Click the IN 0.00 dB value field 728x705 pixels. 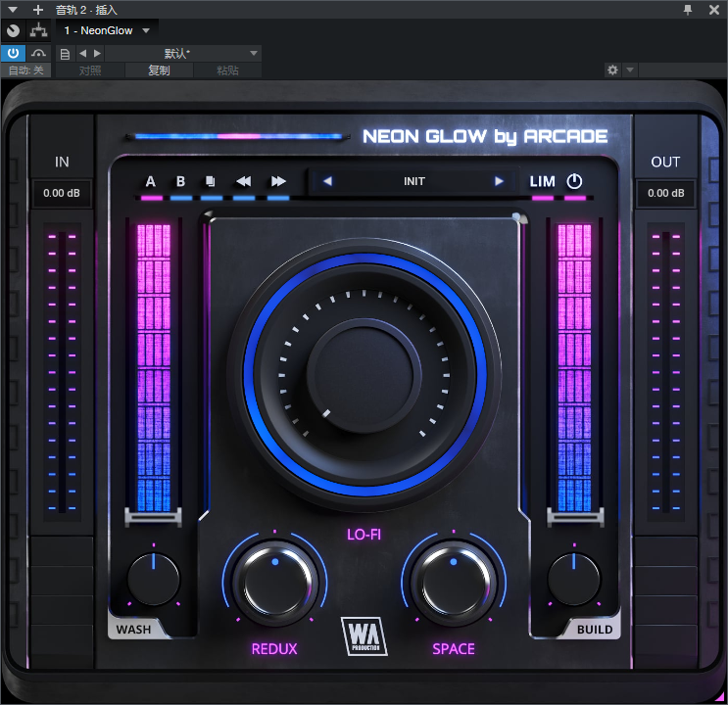[x=62, y=193]
